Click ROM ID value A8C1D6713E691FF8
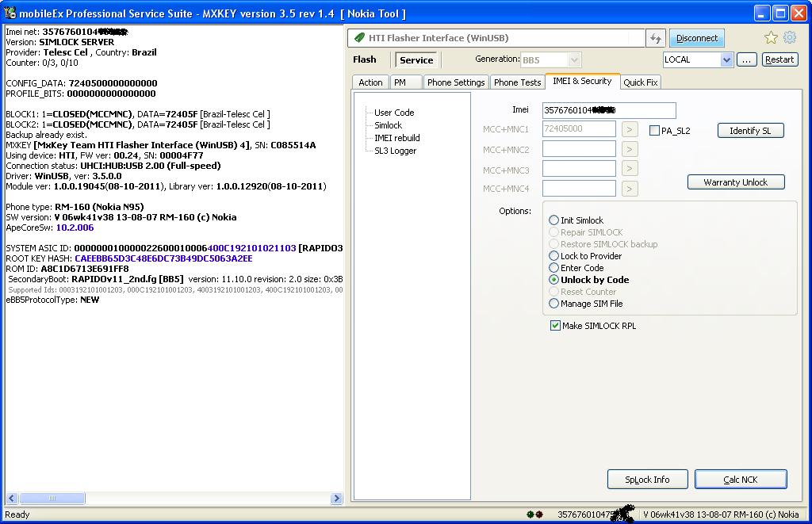The width and height of the screenshot is (812, 524). tap(85, 269)
